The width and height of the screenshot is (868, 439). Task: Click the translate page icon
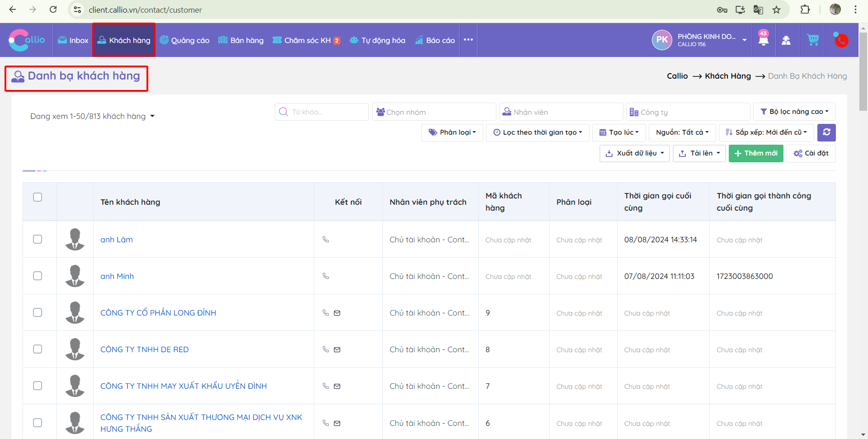(758, 9)
